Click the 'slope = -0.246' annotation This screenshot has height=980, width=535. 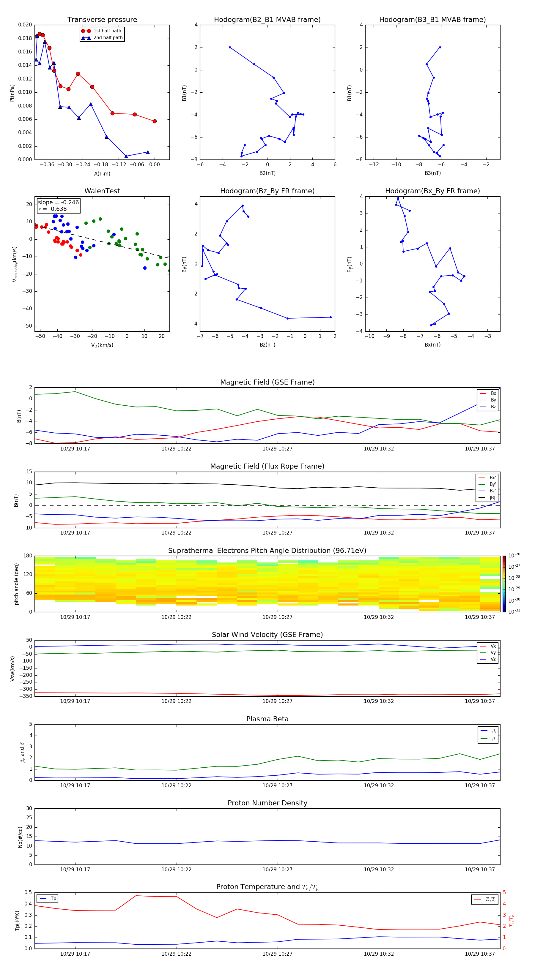pos(58,203)
